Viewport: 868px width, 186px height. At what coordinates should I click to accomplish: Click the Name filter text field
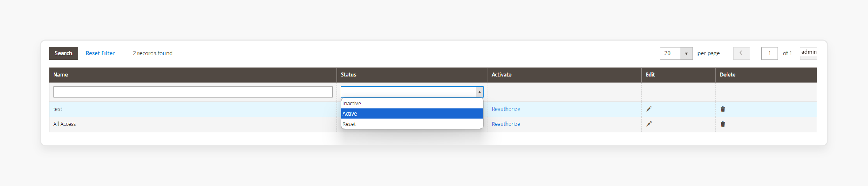click(193, 92)
